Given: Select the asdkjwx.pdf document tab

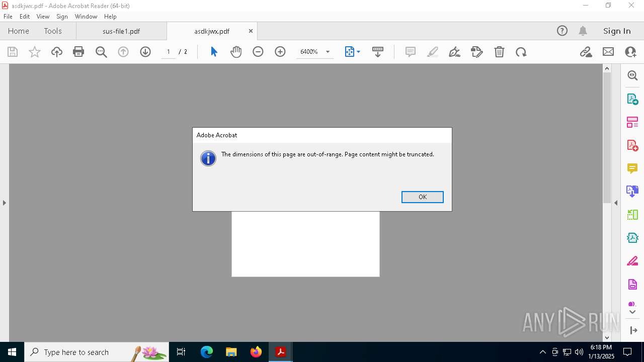Looking at the screenshot, I should point(212,31).
